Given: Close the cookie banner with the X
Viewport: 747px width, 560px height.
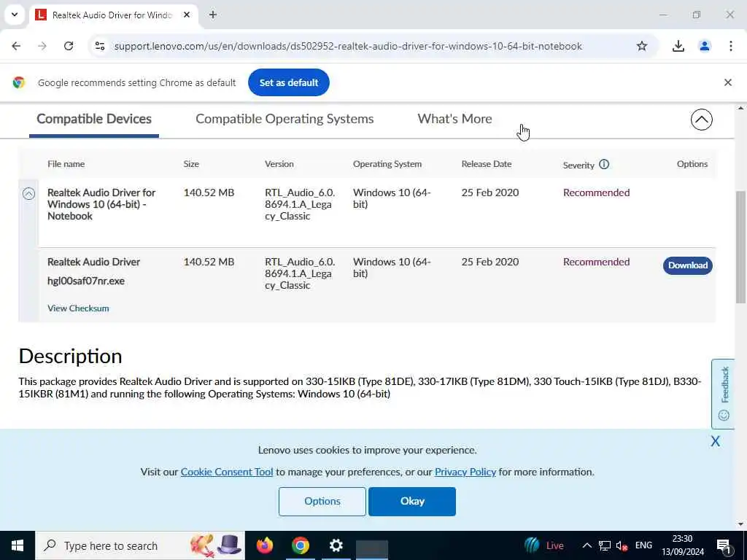Looking at the screenshot, I should coord(715,441).
